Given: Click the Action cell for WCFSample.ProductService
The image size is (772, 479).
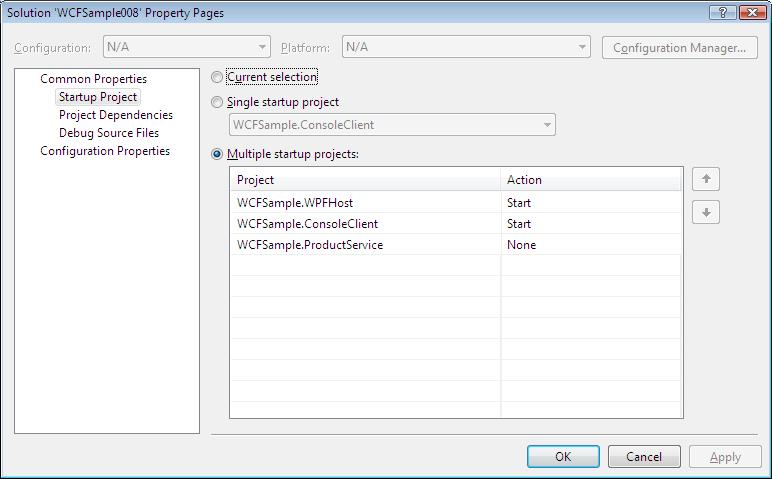Looking at the screenshot, I should tap(591, 245).
